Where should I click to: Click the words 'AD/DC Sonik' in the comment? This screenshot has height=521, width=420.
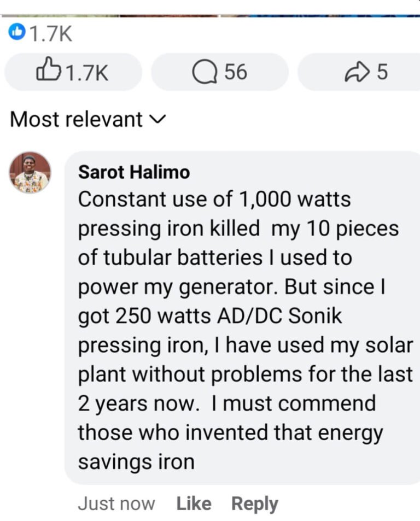coord(279,315)
